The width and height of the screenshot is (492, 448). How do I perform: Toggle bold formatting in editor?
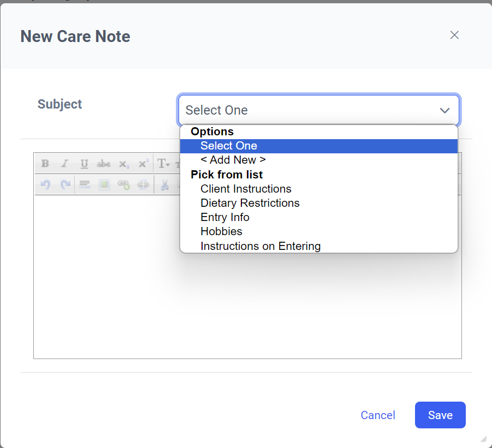pyautogui.click(x=45, y=163)
